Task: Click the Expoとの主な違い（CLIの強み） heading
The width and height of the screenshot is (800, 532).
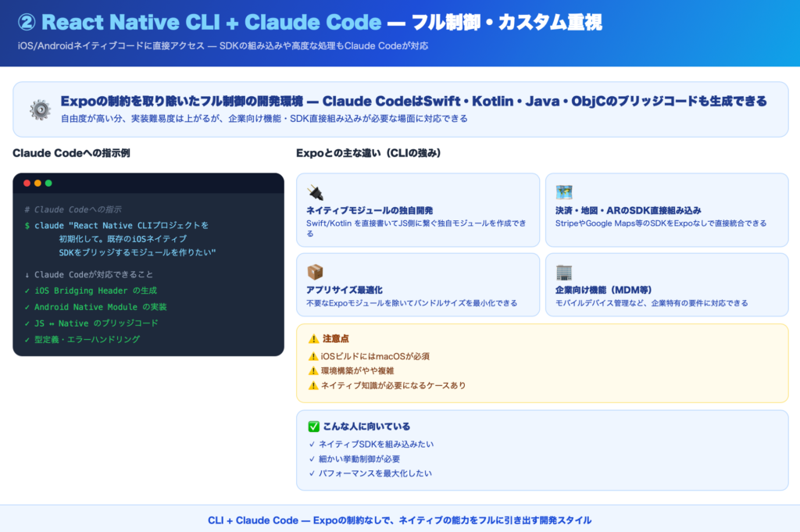Action: click(x=369, y=153)
